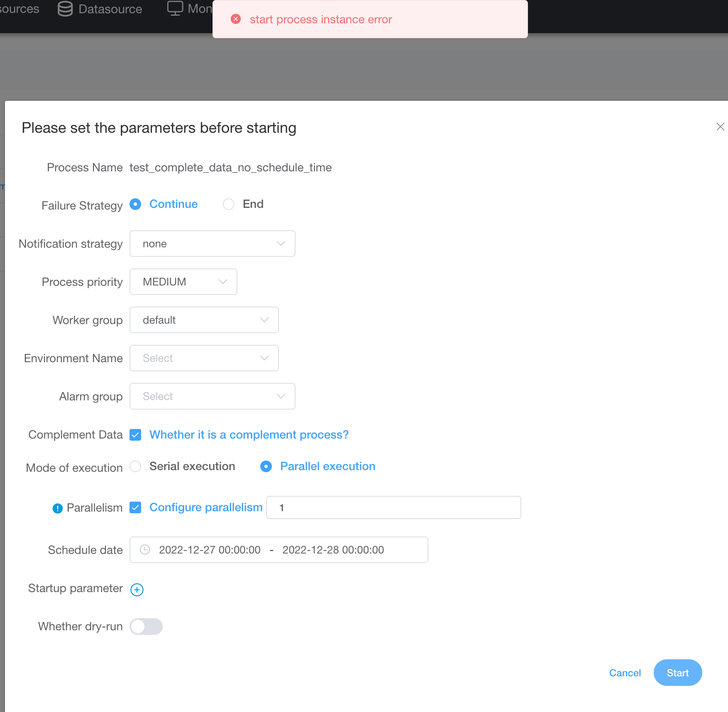Image resolution: width=728 pixels, height=712 pixels.
Task: Click the Start button
Action: click(677, 673)
